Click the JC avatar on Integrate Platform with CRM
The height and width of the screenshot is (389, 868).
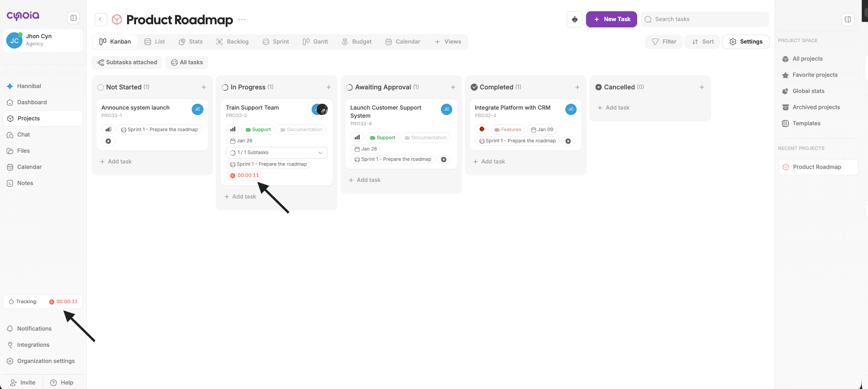pyautogui.click(x=571, y=109)
